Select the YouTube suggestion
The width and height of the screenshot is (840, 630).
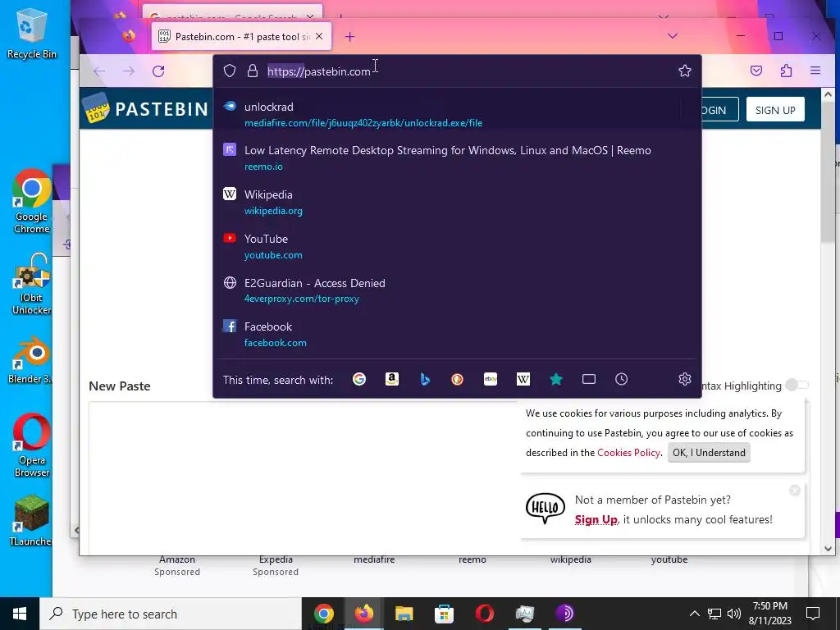click(457, 246)
